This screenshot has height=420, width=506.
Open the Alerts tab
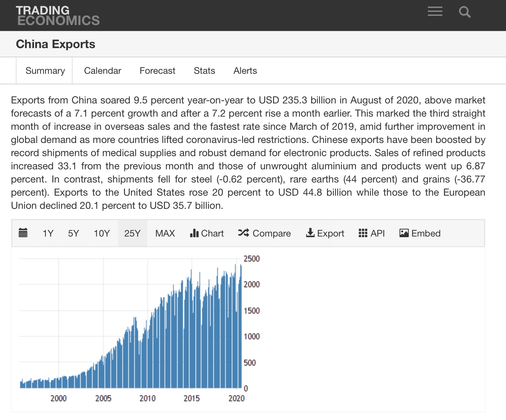coord(245,70)
